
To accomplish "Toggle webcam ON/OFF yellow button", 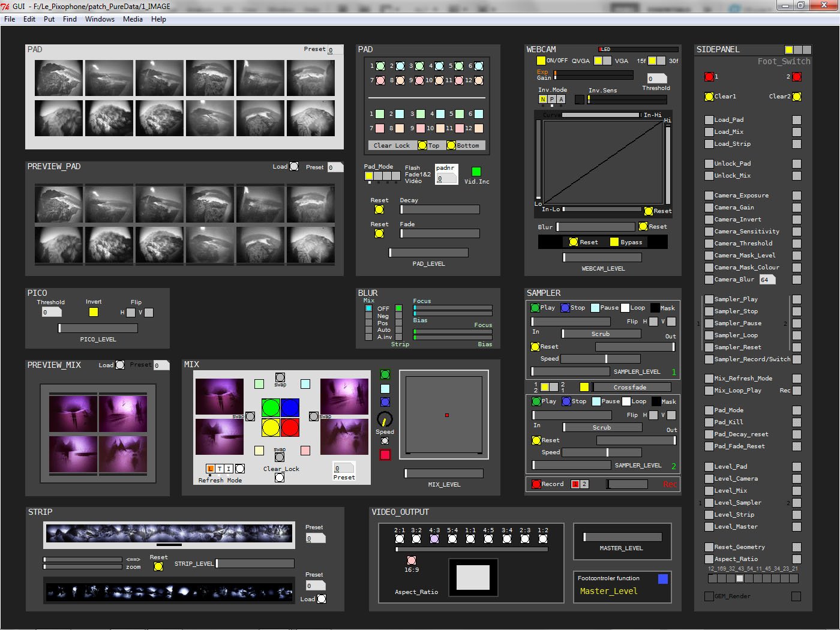I will (x=541, y=61).
